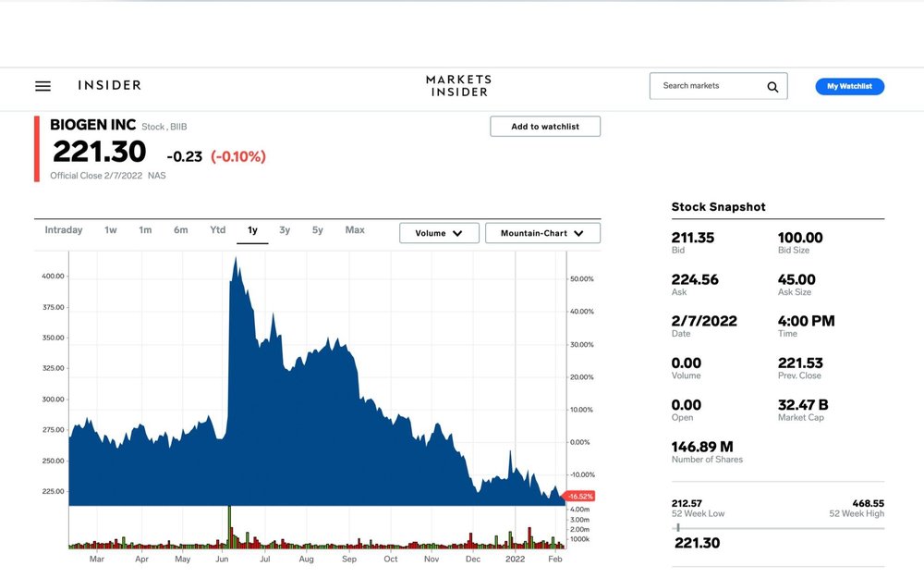The width and height of the screenshot is (924, 578).
Task: Switch chart to Intraday range
Action: point(64,230)
